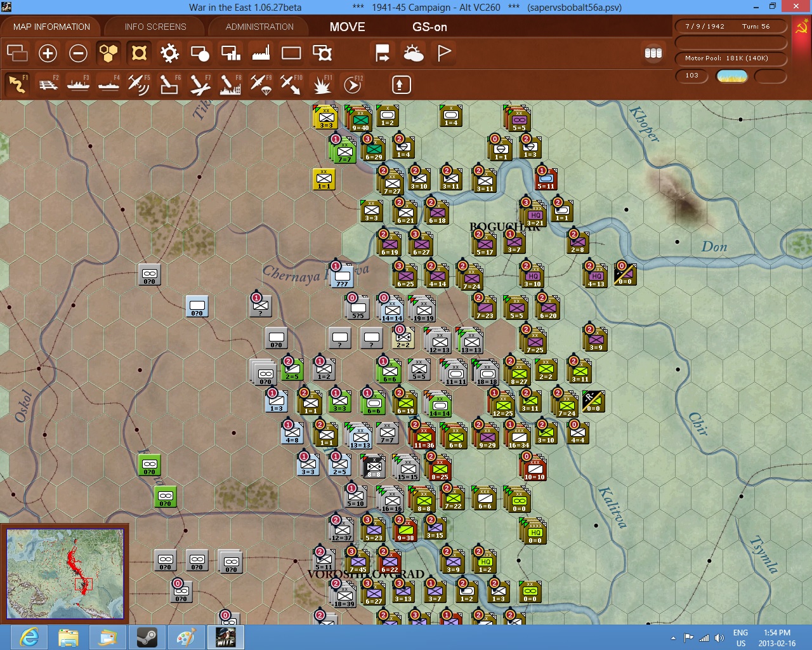Click the Turn: 56 indicator
Image resolution: width=812 pixels, height=650 pixels.
point(756,27)
